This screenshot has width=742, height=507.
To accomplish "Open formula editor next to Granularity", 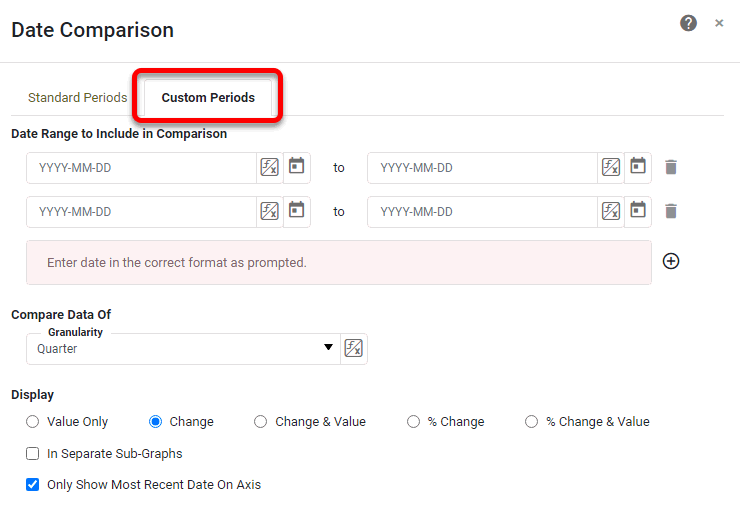I will [x=354, y=348].
